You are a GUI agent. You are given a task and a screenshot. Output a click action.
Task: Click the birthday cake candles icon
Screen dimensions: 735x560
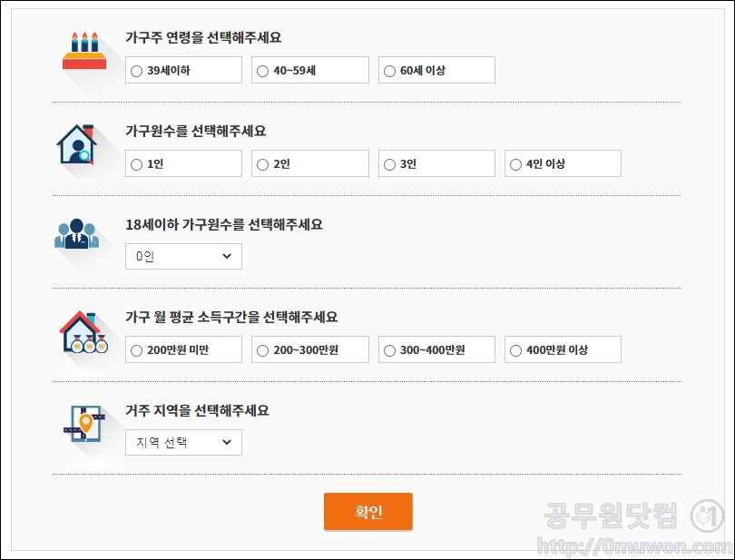84,51
